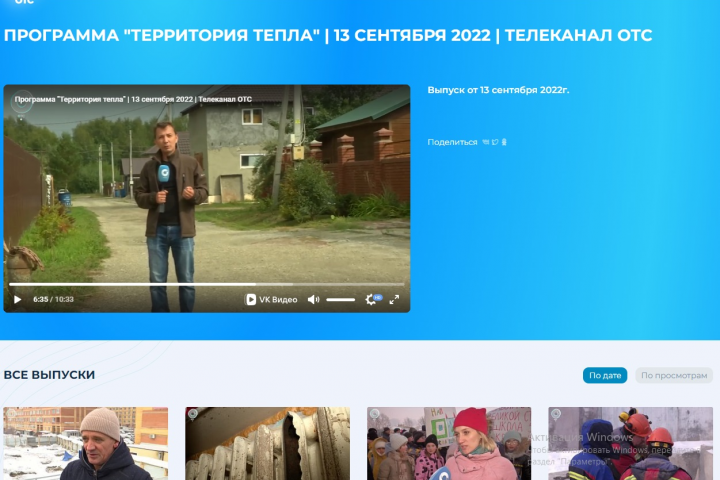Open episode thumbnail with man in beanie
This screenshot has width=720, height=480.
(x=86, y=443)
